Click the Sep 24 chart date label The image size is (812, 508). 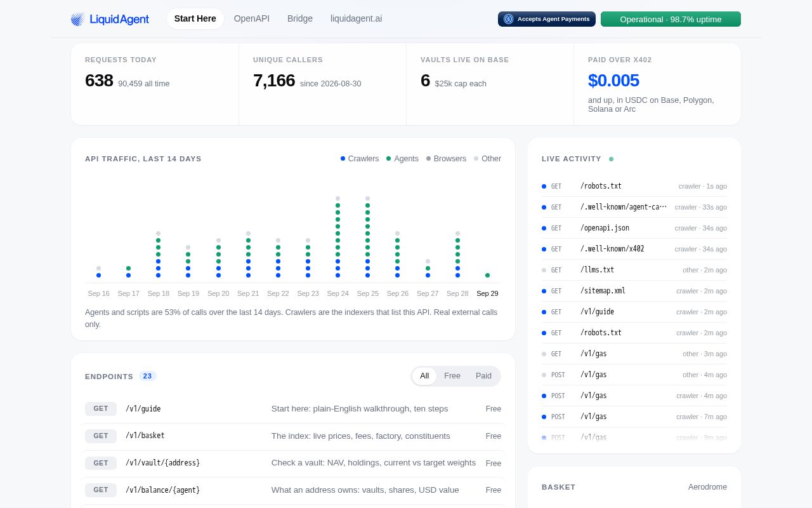pos(337,293)
